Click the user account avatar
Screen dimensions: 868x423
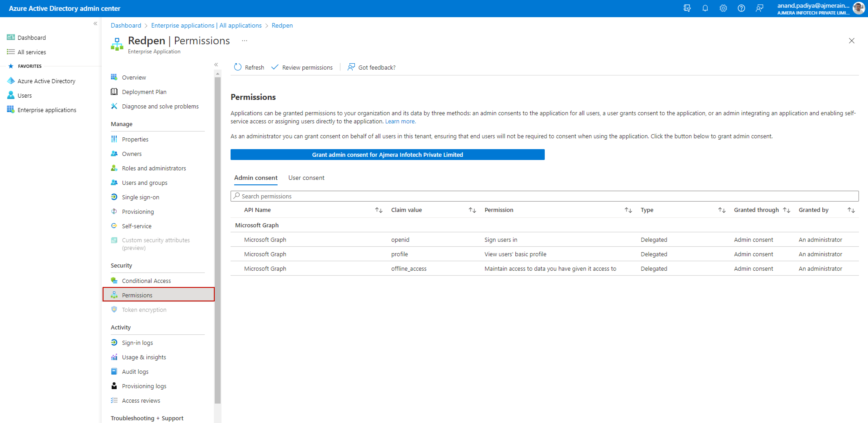(x=859, y=8)
